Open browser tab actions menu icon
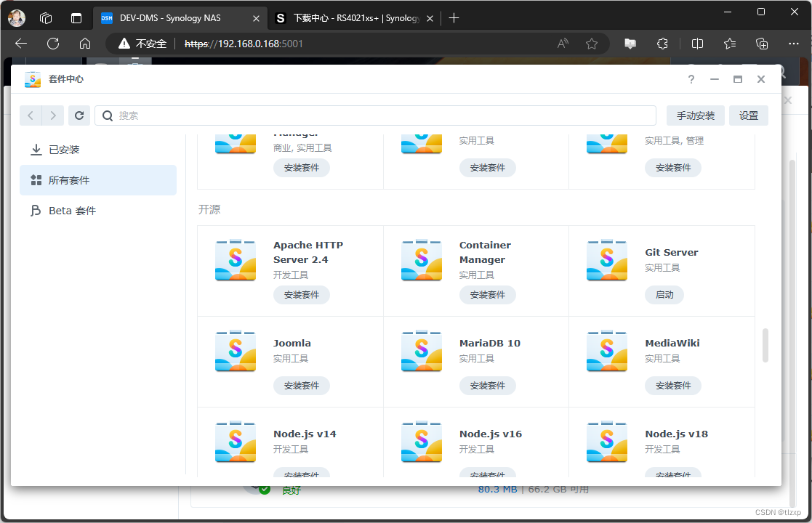Image resolution: width=812 pixels, height=523 pixels. point(76,18)
